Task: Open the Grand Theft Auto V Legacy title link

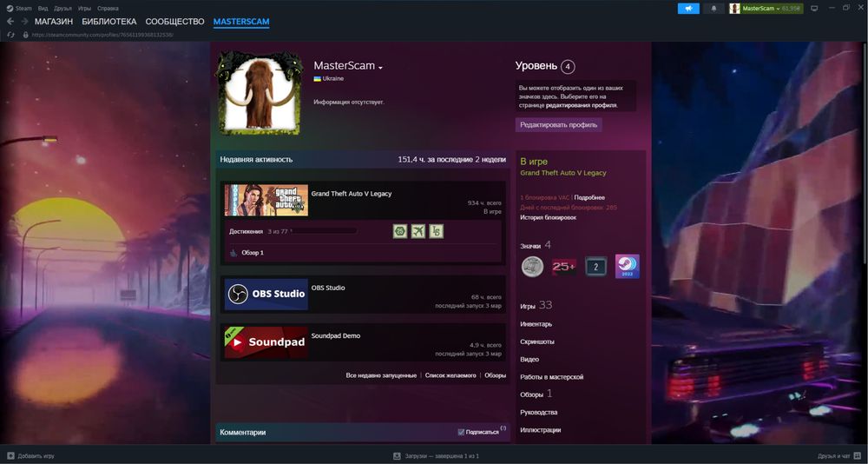Action: tap(352, 194)
